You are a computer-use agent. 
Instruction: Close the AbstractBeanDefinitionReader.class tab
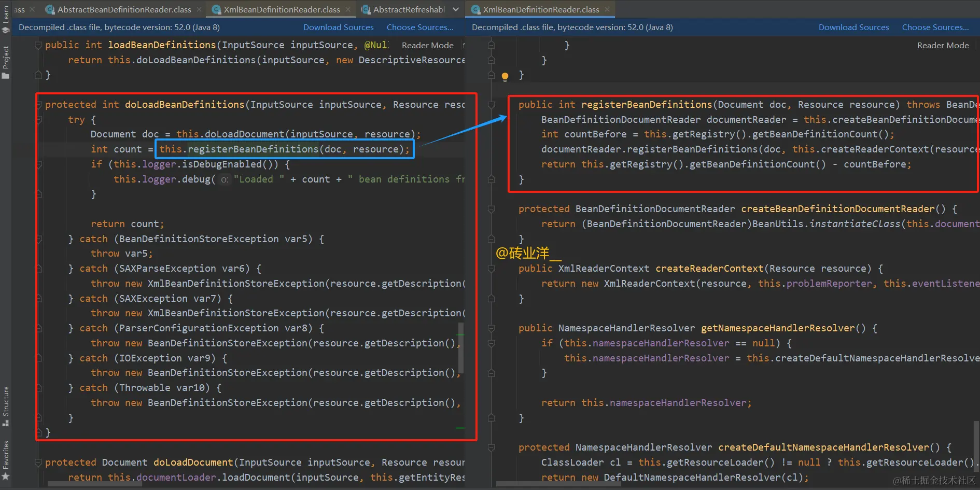pyautogui.click(x=199, y=9)
